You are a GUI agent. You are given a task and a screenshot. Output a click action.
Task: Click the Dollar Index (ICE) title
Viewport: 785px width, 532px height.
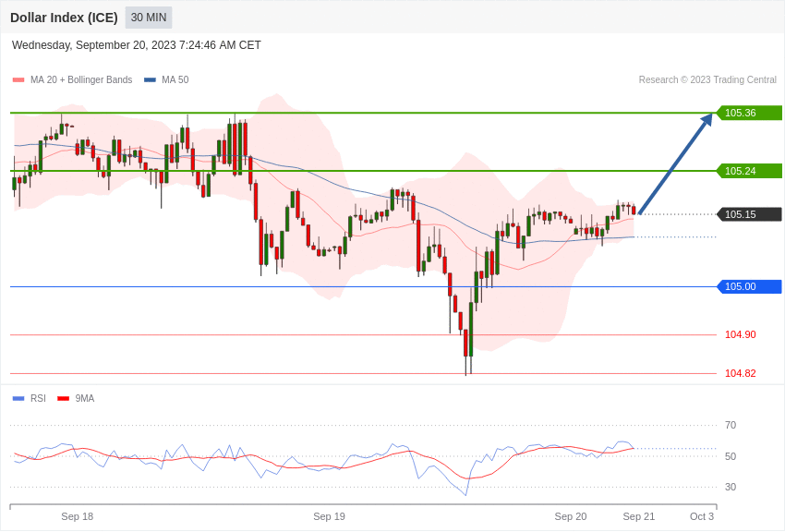pyautogui.click(x=64, y=18)
